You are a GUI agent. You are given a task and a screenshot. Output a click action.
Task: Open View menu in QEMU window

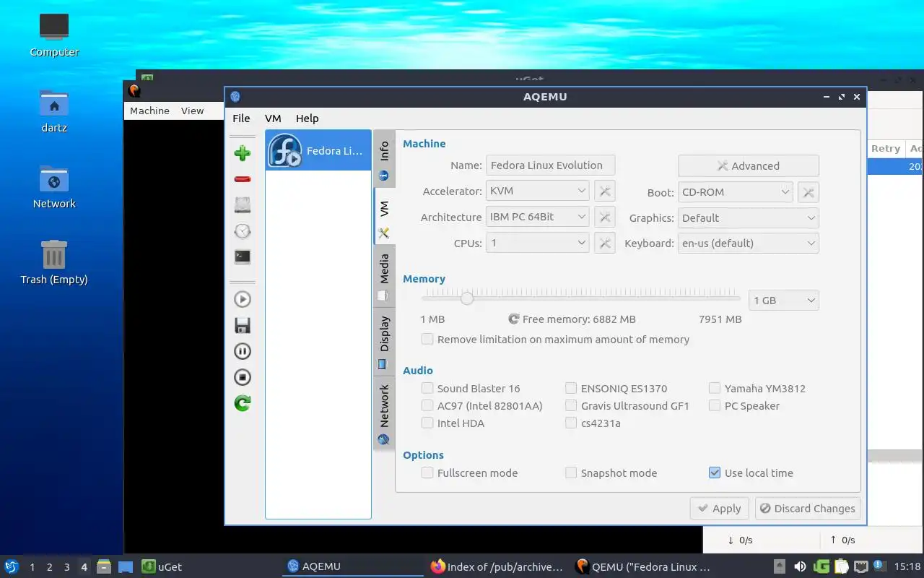point(192,111)
